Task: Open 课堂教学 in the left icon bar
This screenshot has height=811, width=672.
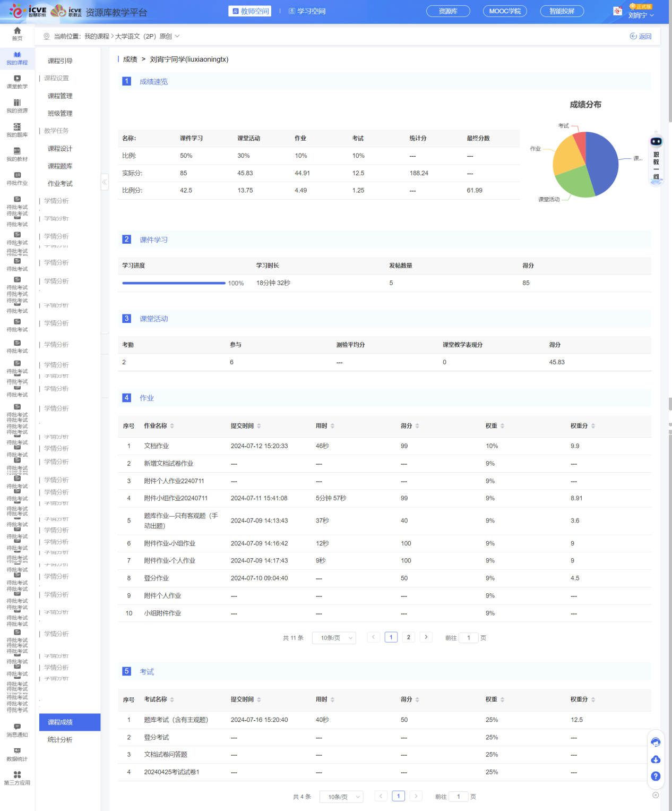Action: (17, 82)
